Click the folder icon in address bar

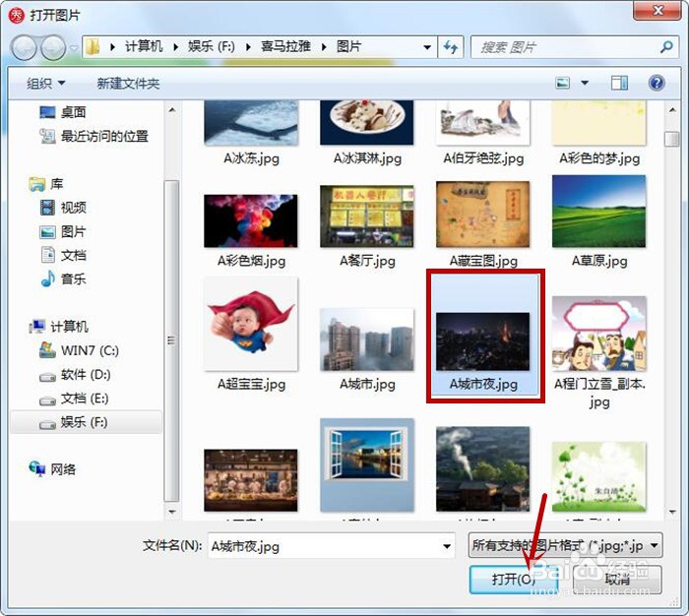[93, 46]
